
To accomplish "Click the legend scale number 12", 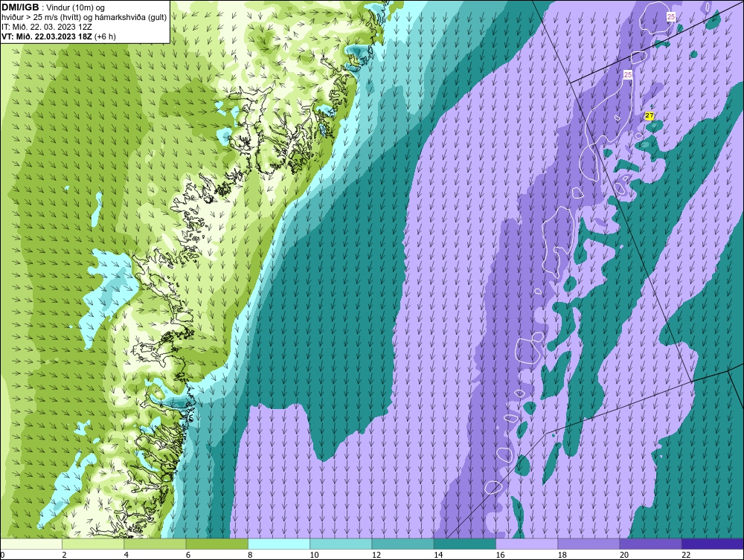I will pos(376,555).
